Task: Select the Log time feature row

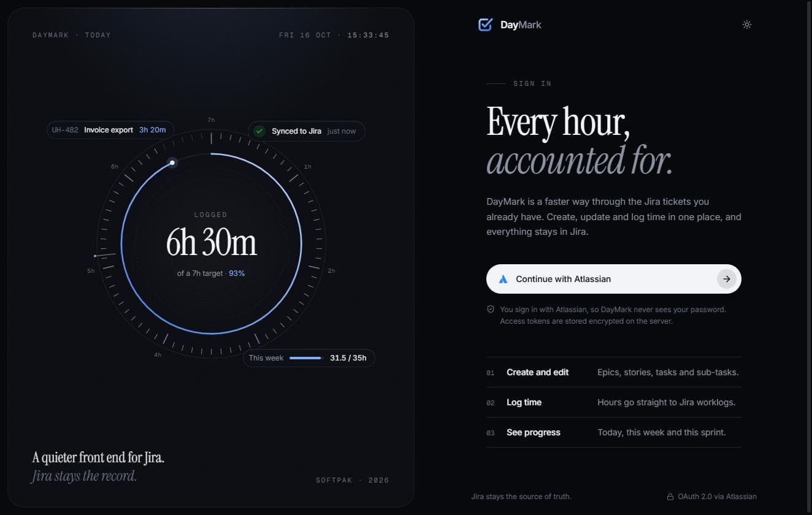Action: [x=614, y=402]
